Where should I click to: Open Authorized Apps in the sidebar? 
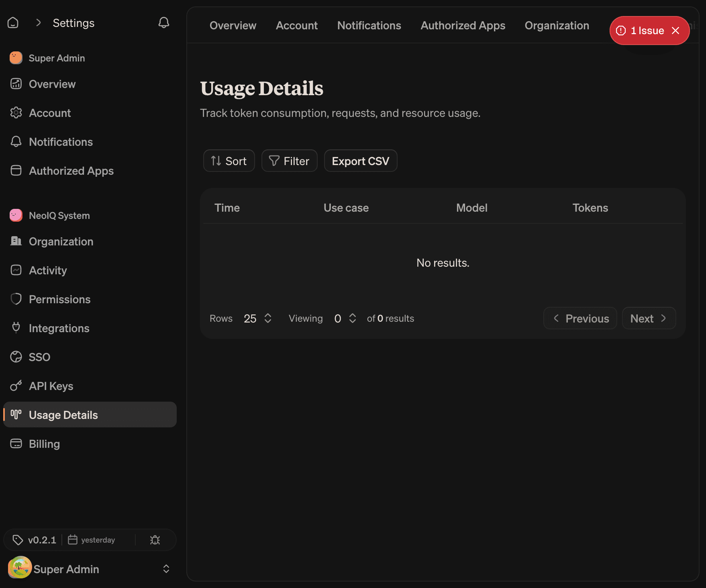90,170
